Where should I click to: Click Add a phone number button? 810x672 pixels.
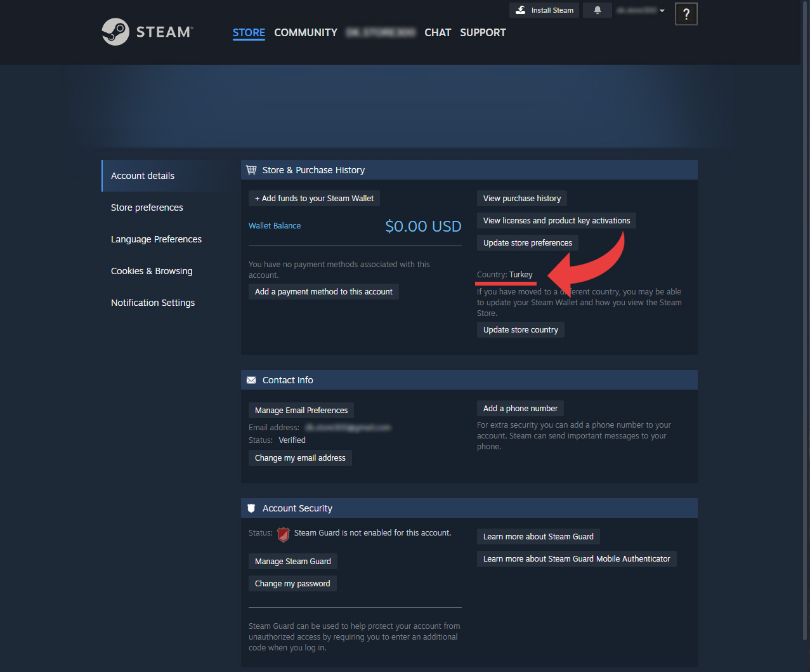tap(520, 409)
